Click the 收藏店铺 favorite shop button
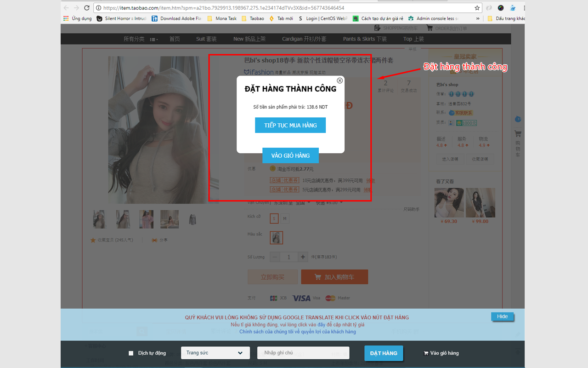The image size is (588, 368). (x=480, y=159)
